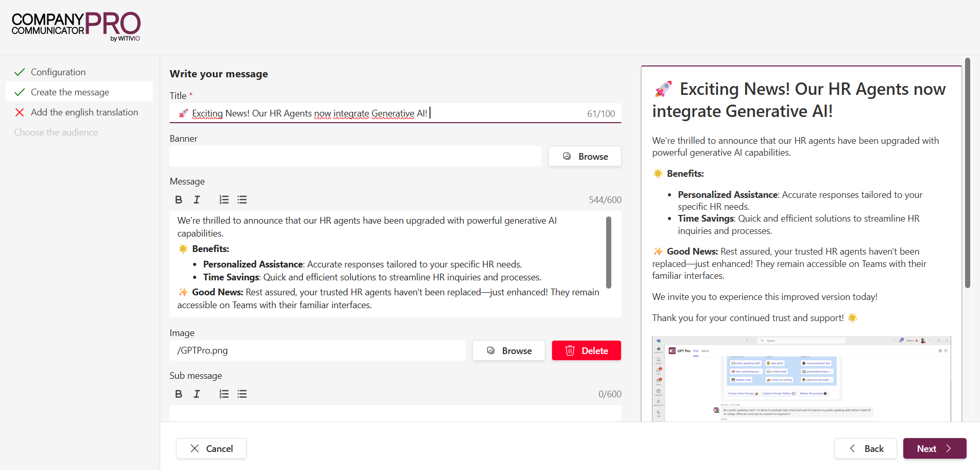Select the Choose the audience step
980x470 pixels.
coord(56,132)
